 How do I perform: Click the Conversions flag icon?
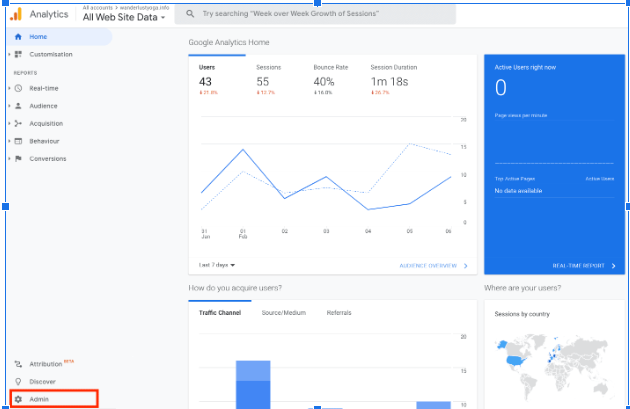point(19,158)
